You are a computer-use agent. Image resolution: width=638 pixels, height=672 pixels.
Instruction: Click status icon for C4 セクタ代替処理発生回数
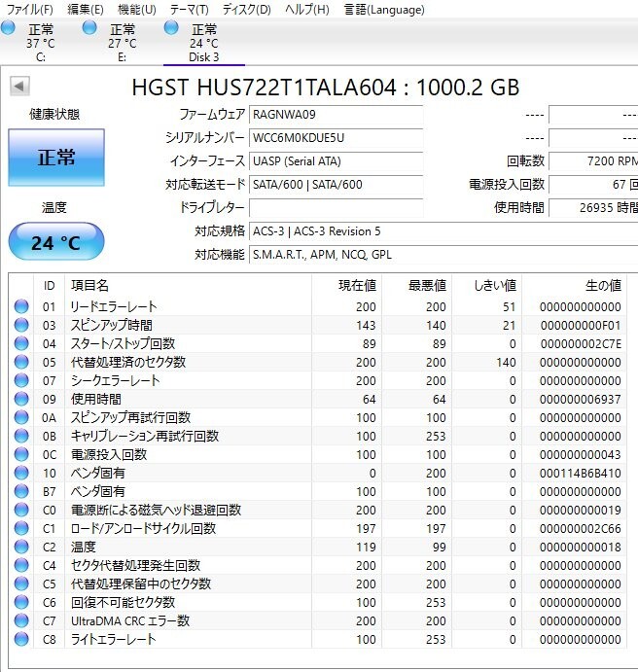(21, 565)
